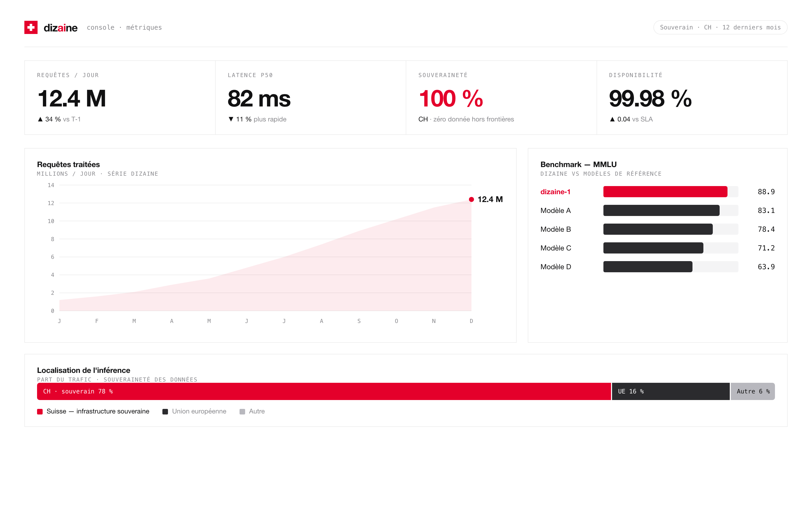Click the red Suisse legend square
Screen dimensions: 812x507
coord(40,412)
